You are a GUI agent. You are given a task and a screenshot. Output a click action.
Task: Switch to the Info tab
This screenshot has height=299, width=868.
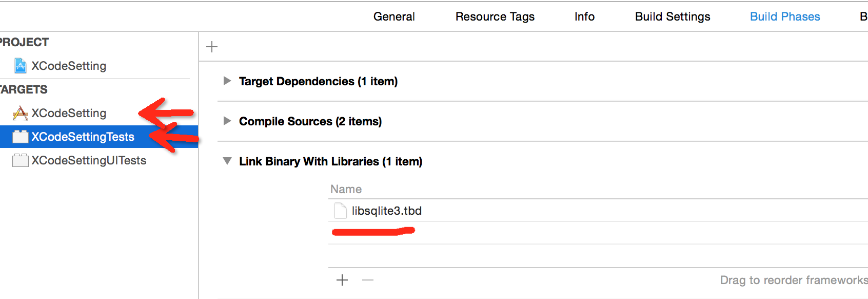584,16
